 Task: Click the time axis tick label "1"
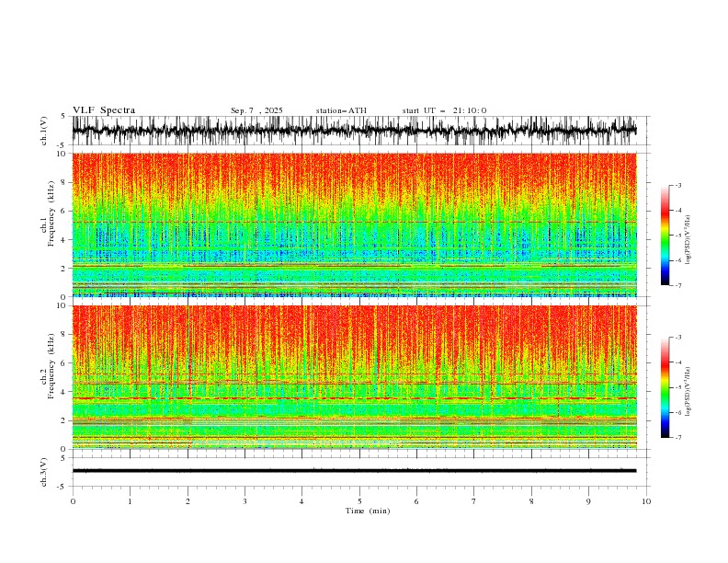130,501
